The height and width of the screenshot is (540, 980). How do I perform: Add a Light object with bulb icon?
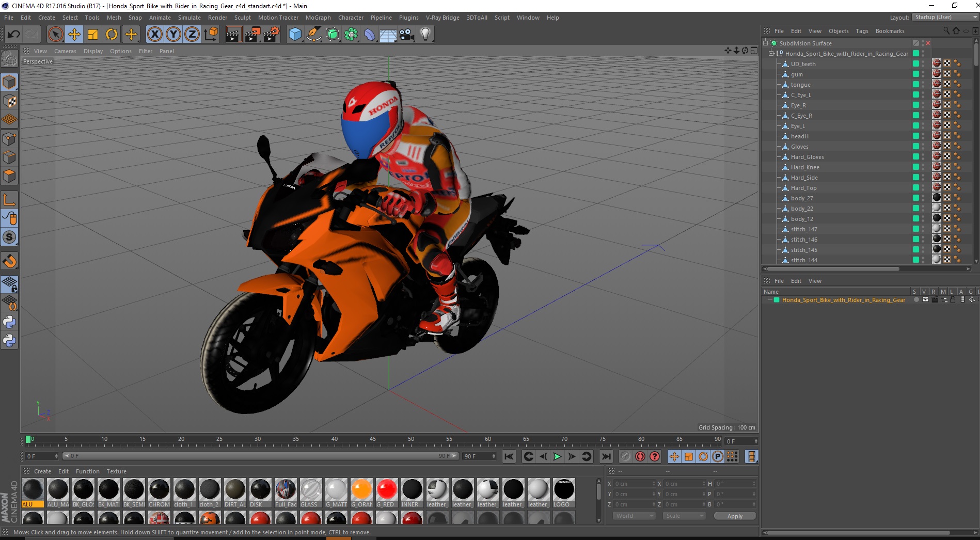pos(425,35)
